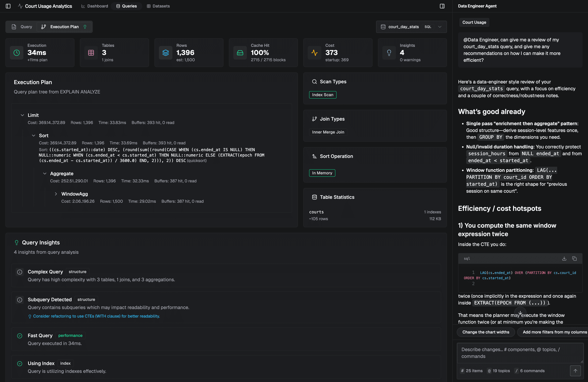Collapse the Sort plan node

tap(34, 136)
